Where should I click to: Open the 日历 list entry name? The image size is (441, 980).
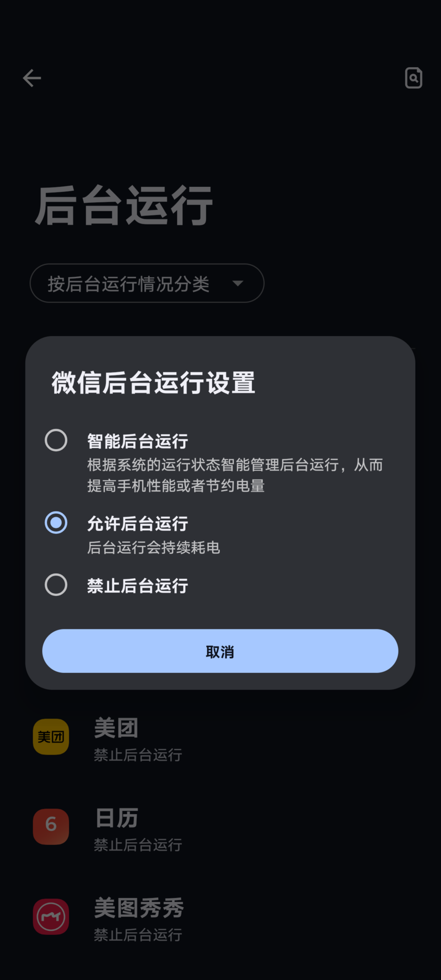coord(116,818)
